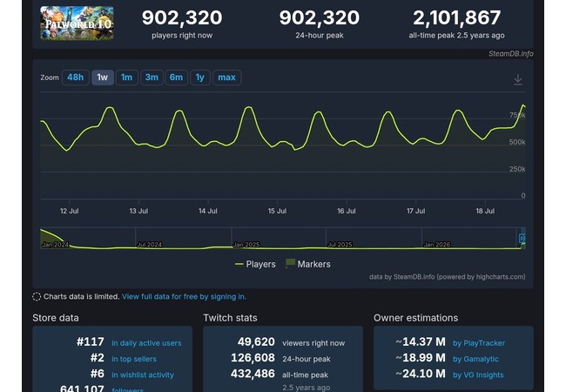Select the 1y zoom option
The width and height of the screenshot is (566, 392).
click(200, 78)
